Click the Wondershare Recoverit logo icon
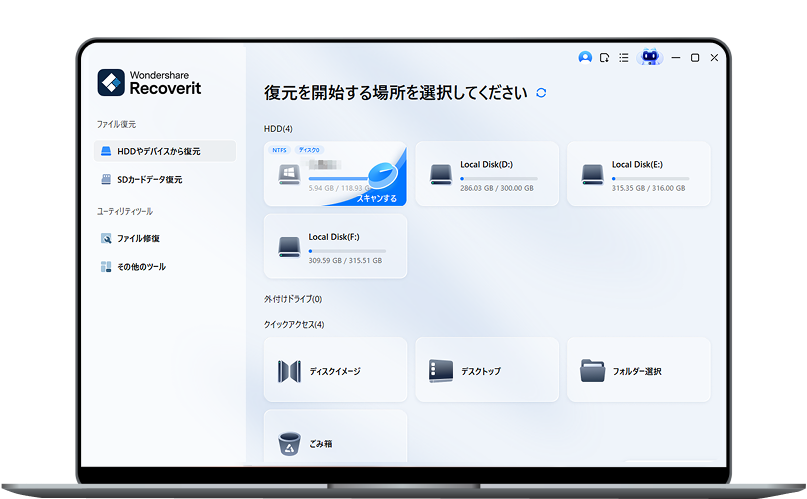Viewport: 807px width, 499px height. (111, 82)
